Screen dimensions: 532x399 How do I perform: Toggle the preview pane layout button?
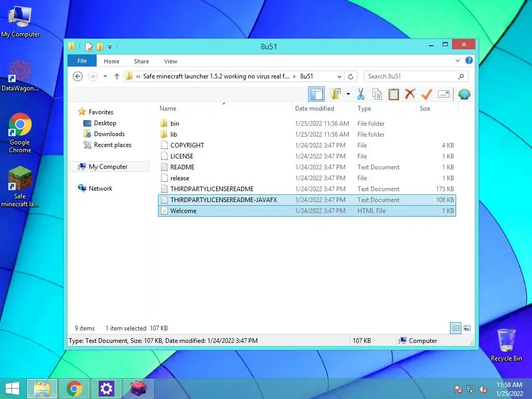click(316, 94)
